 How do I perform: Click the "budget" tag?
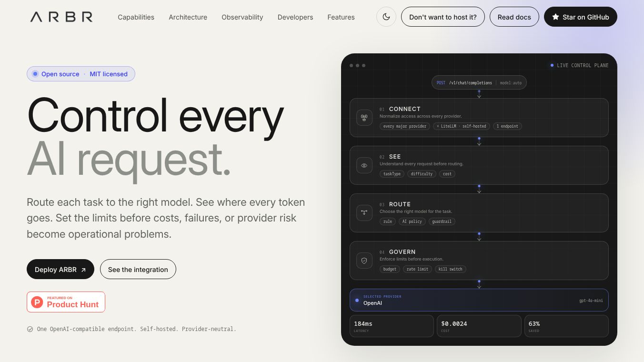click(390, 269)
